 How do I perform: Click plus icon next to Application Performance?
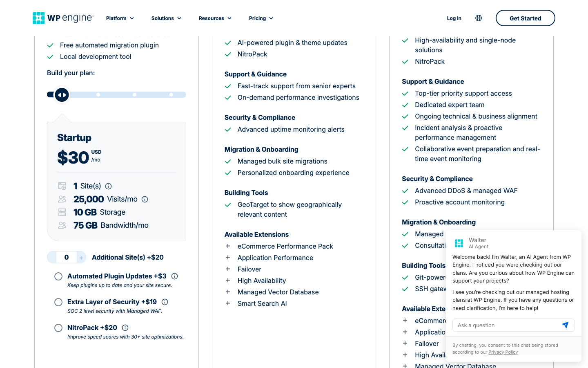point(228,258)
